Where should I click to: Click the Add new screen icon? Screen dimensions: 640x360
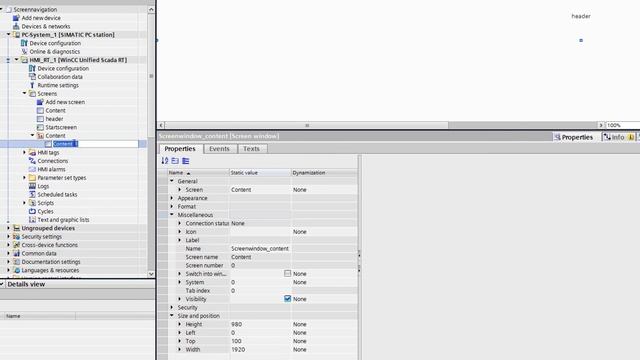[x=40, y=102]
